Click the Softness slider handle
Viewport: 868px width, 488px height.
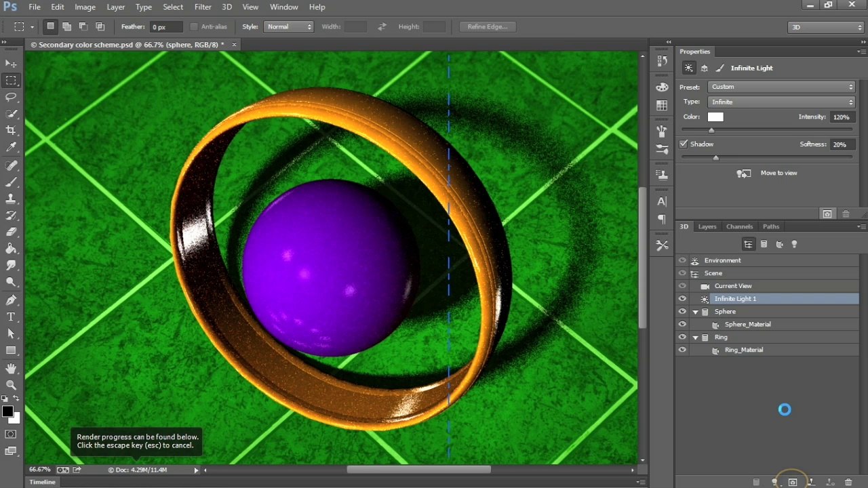coord(715,158)
